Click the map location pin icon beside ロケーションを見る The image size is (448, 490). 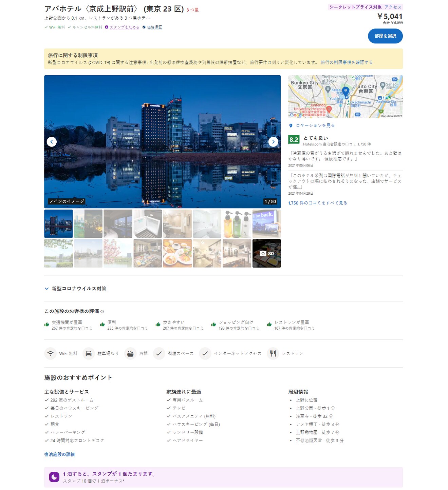291,125
